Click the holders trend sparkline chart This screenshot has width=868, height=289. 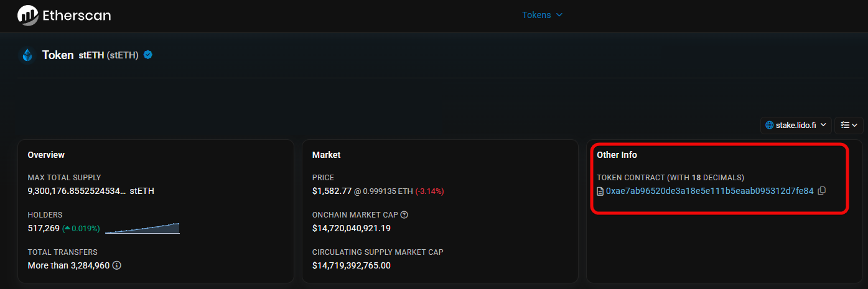142,228
